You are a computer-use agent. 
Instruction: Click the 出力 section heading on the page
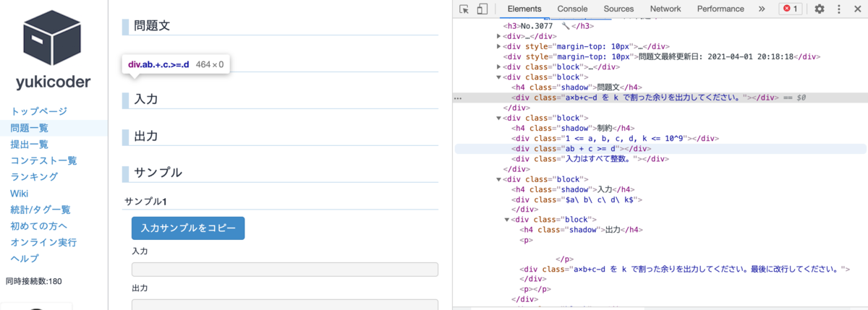coord(145,136)
